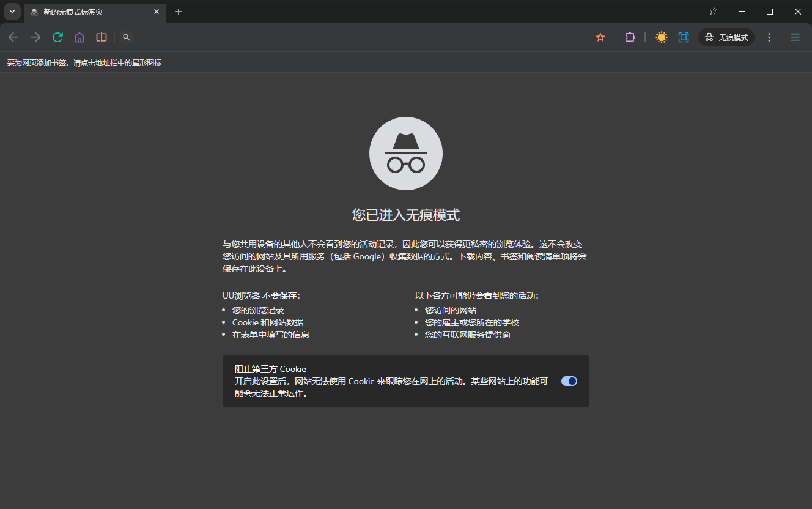The width and height of the screenshot is (812, 509).
Task: Open the three-dot browser menu
Action: pos(769,37)
